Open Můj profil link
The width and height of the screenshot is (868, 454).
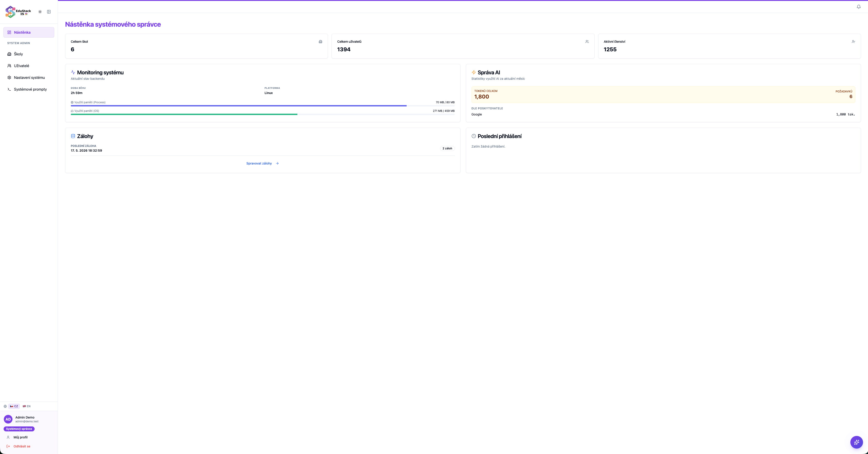pos(21,437)
